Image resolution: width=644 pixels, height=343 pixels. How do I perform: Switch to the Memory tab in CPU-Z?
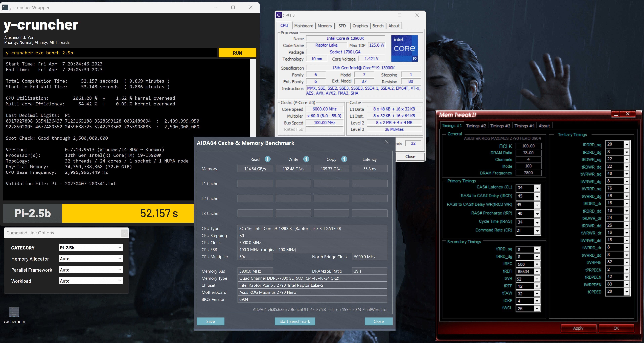pyautogui.click(x=325, y=26)
